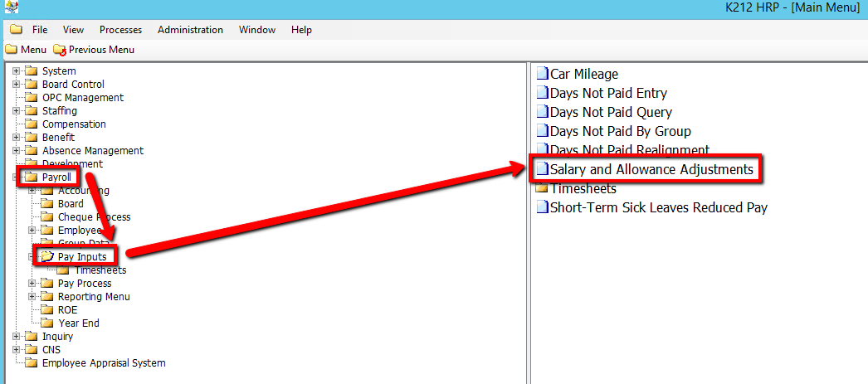Expand the Reporting Menu node

coord(32,297)
